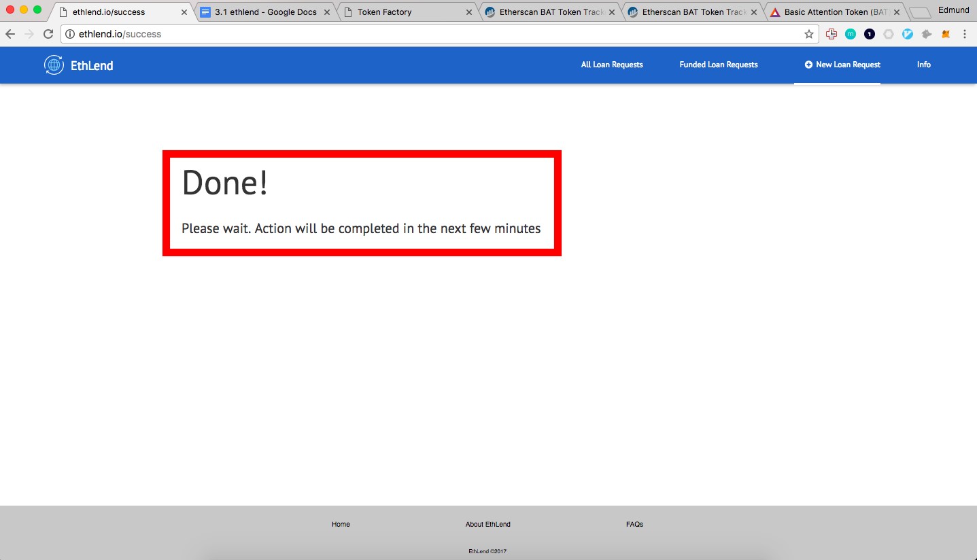Click the 'Please wait. Action will be completed' message
The width and height of the screenshot is (977, 560).
tap(361, 228)
